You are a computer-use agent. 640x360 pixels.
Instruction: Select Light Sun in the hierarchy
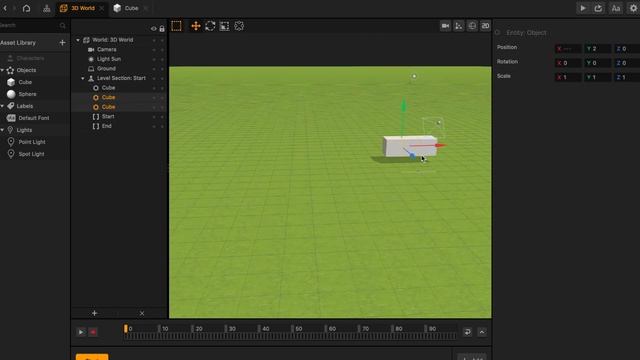(109, 59)
